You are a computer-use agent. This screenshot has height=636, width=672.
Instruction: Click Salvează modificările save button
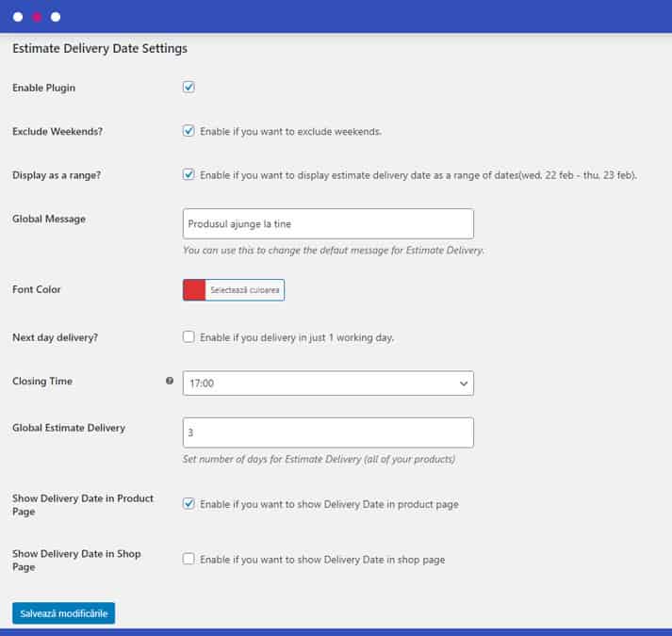pyautogui.click(x=64, y=613)
